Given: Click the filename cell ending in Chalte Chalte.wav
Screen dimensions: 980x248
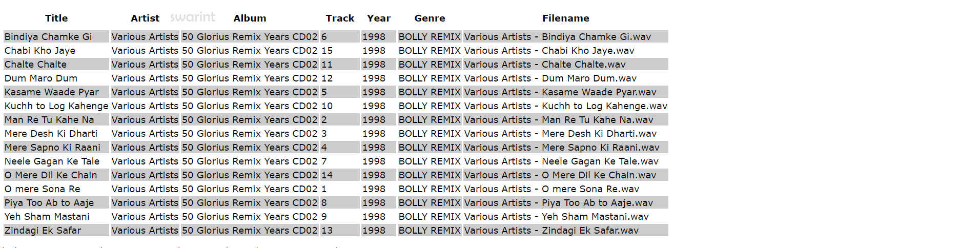Looking at the screenshot, I should 545,65.
